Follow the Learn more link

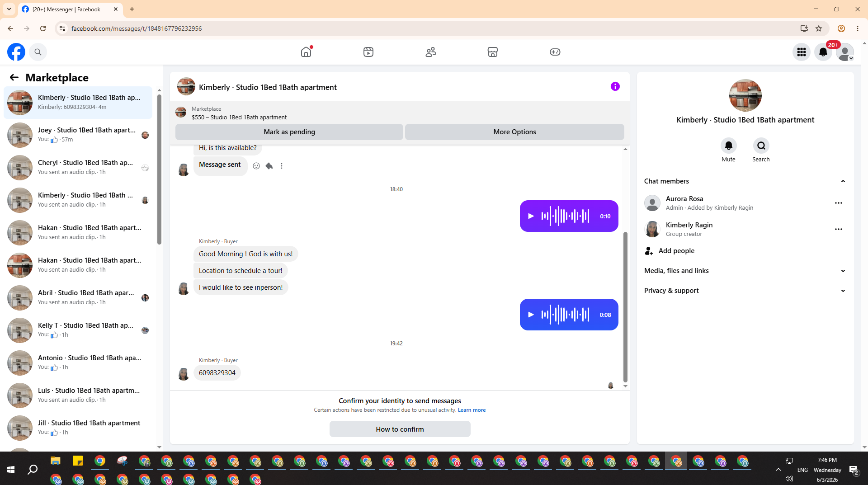(x=472, y=410)
